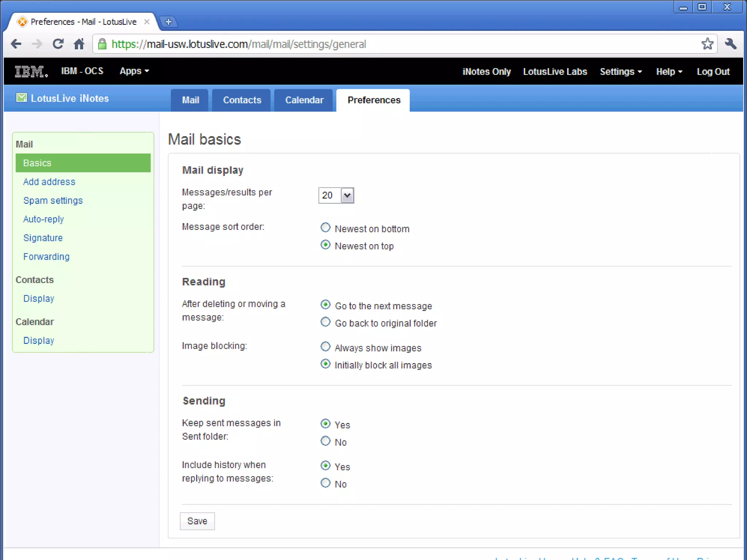The width and height of the screenshot is (747, 560).
Task: Click the reload page icon
Action: click(58, 44)
